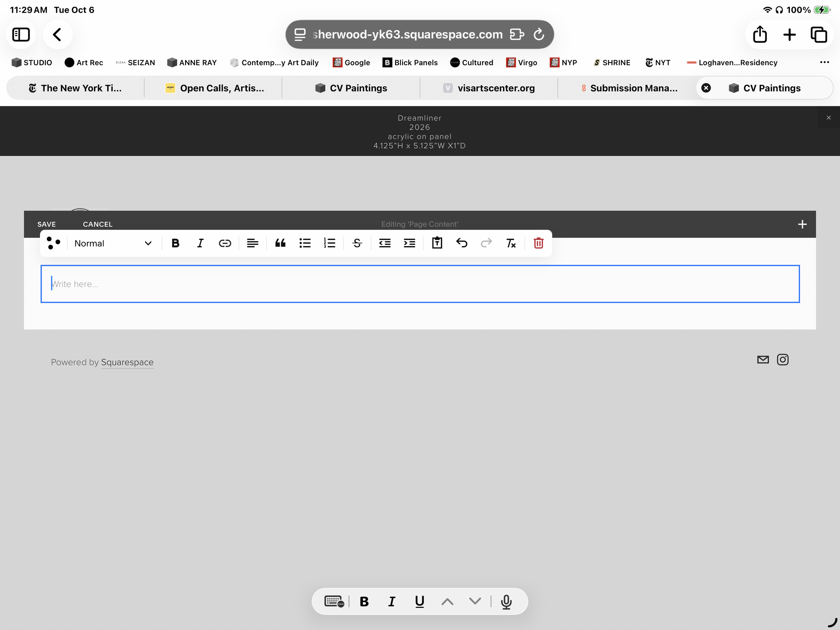Open the Safari share sheet

(759, 35)
